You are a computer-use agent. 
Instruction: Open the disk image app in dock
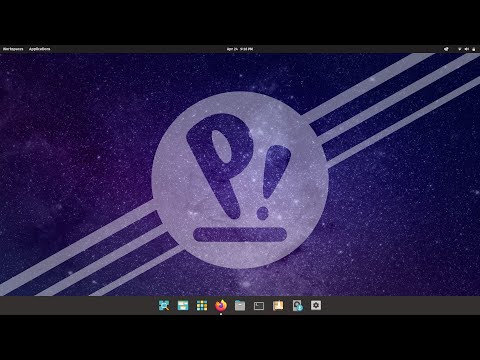coord(297,305)
